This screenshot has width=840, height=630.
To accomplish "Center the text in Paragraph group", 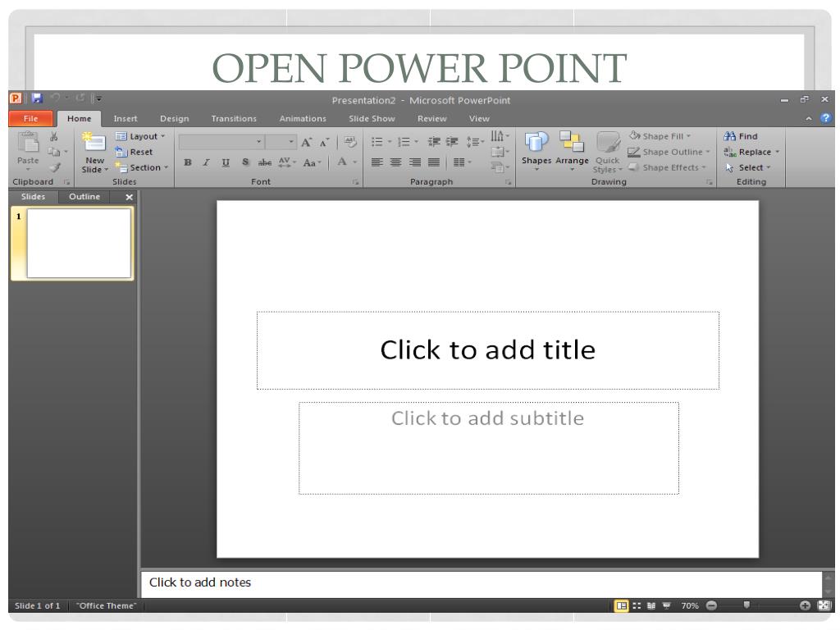I will (396, 162).
